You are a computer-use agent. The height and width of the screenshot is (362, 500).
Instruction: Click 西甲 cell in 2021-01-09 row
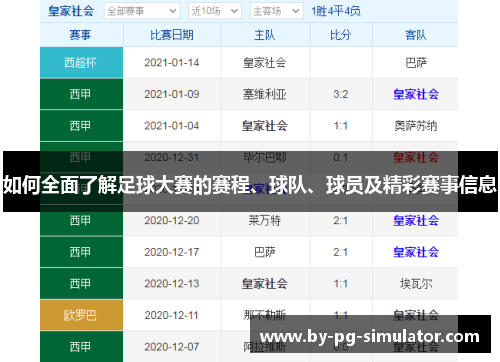(81, 94)
